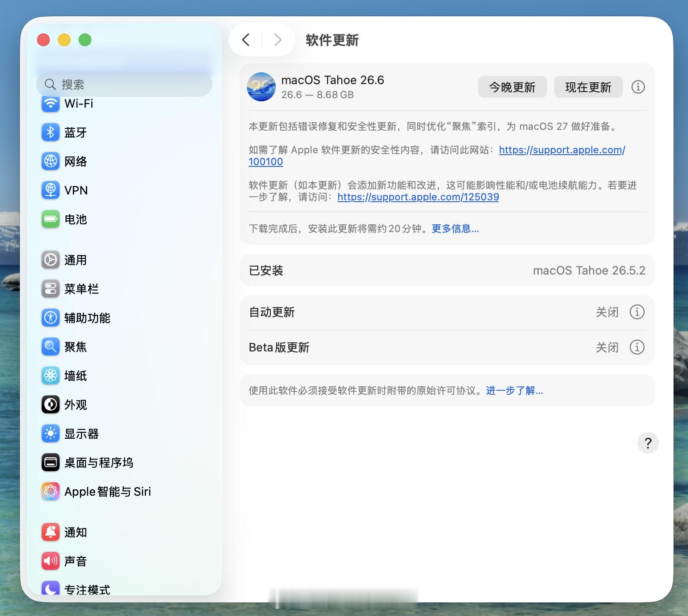Go back with the left chevron
This screenshot has height=616, width=688.
(245, 40)
